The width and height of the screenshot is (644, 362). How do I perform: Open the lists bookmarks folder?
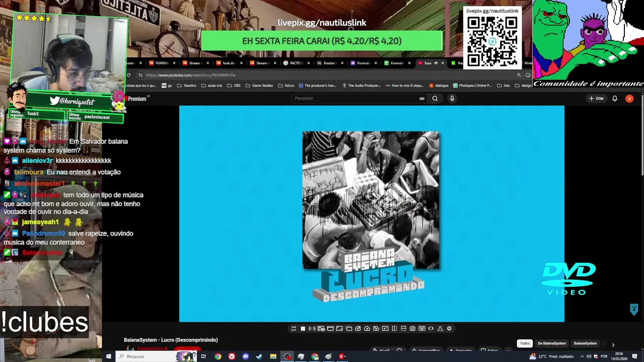[503, 85]
